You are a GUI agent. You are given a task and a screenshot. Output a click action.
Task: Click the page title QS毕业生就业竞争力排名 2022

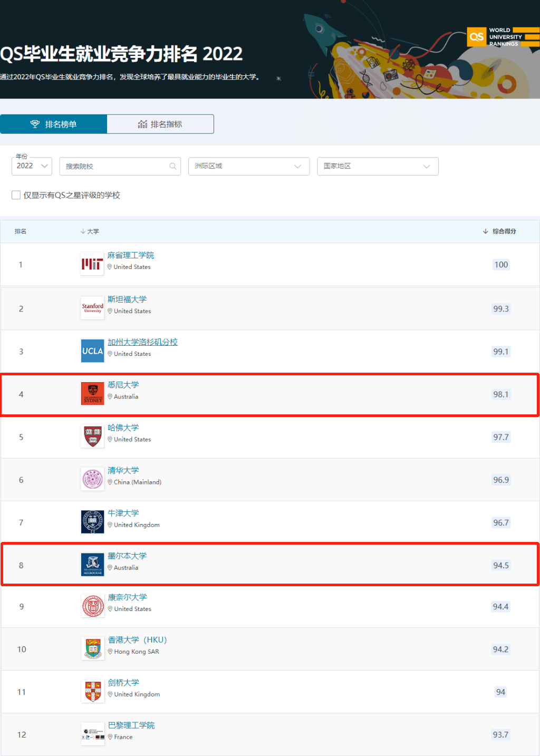pyautogui.click(x=121, y=54)
